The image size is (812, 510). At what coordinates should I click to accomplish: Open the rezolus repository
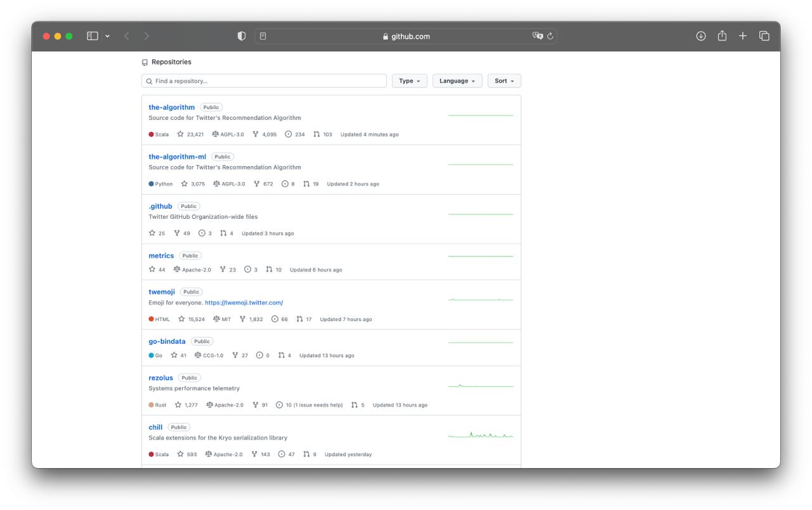click(x=160, y=377)
